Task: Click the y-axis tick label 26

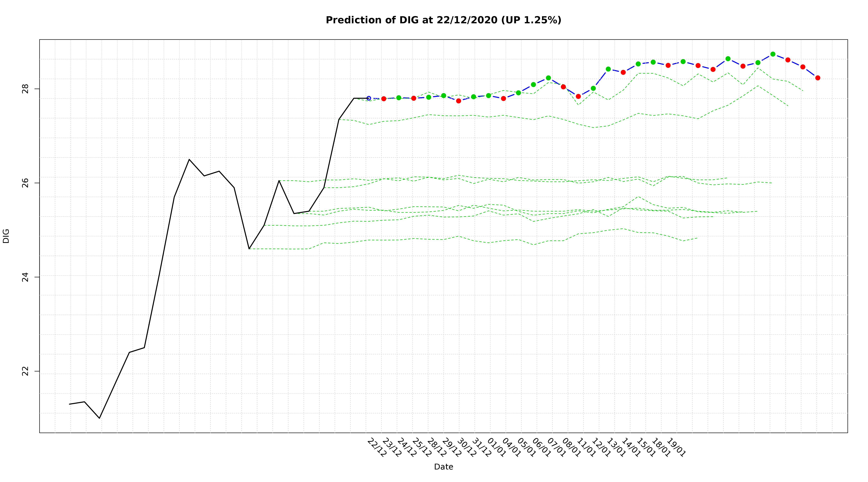Action: [x=26, y=183]
